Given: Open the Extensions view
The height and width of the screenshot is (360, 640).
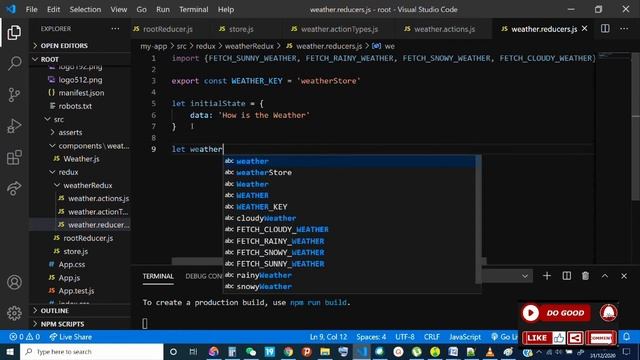Looking at the screenshot, I should (14, 157).
